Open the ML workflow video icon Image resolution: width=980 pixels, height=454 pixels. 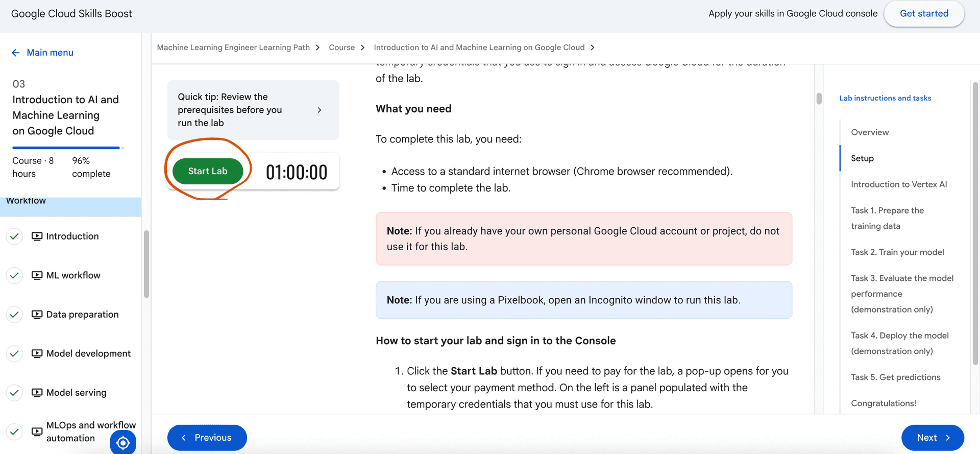(37, 275)
